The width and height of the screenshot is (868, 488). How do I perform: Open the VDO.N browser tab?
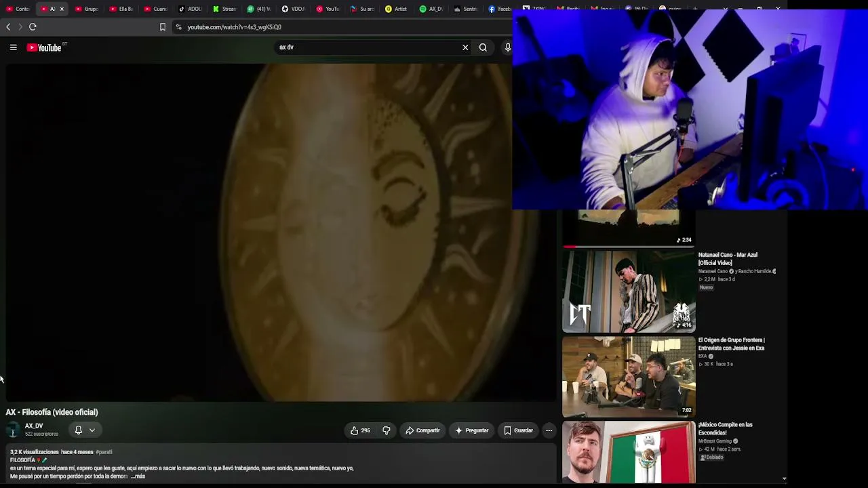pyautogui.click(x=294, y=9)
